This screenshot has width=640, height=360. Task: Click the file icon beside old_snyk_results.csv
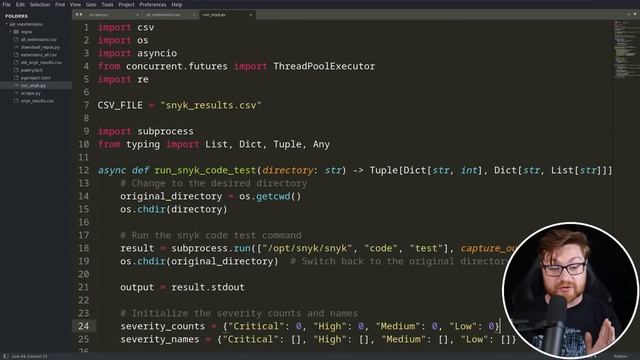click(16, 62)
